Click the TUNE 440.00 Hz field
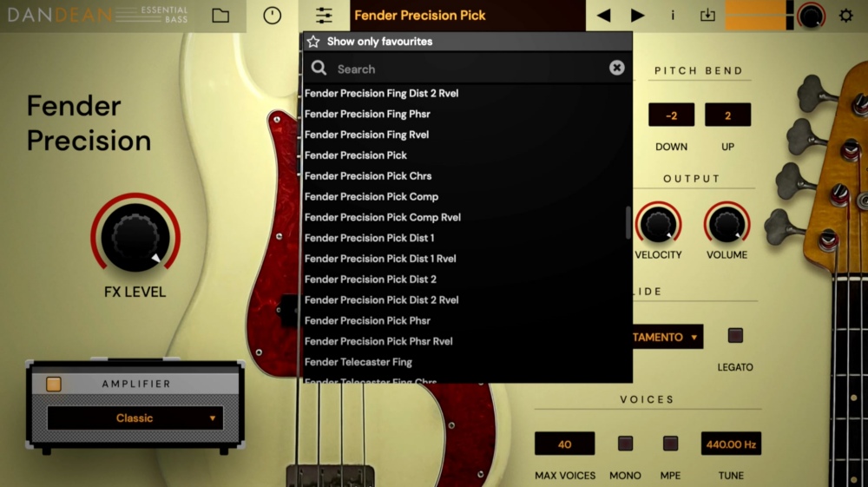The width and height of the screenshot is (868, 487). [731, 444]
